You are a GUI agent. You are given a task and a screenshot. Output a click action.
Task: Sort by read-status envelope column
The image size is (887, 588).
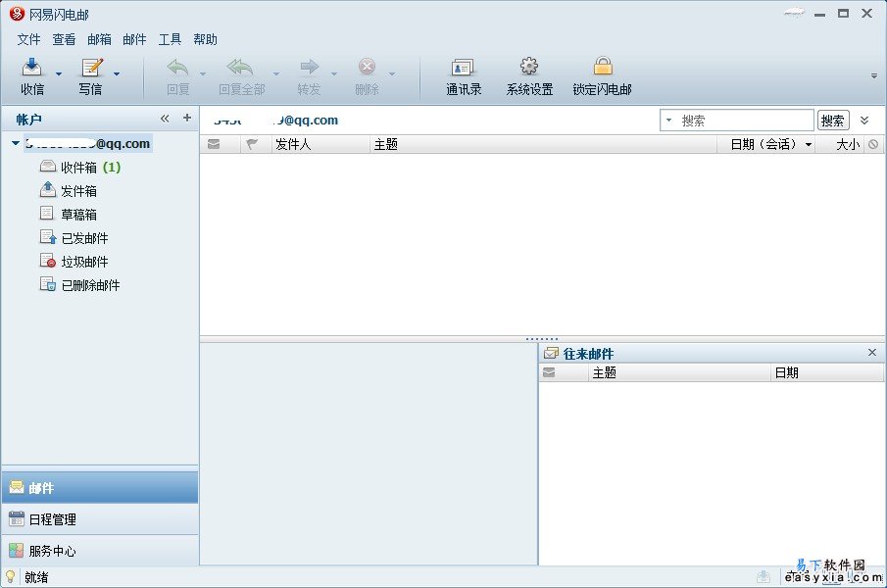point(214,144)
